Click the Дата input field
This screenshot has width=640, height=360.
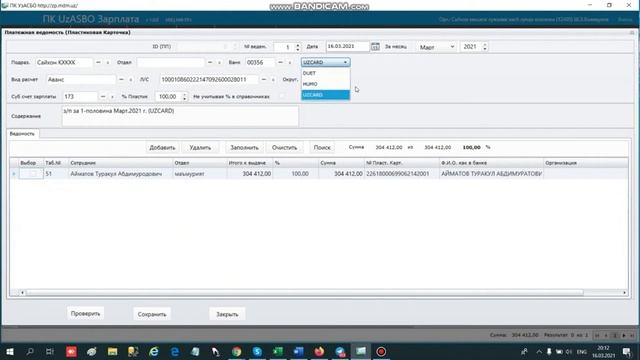[347, 47]
